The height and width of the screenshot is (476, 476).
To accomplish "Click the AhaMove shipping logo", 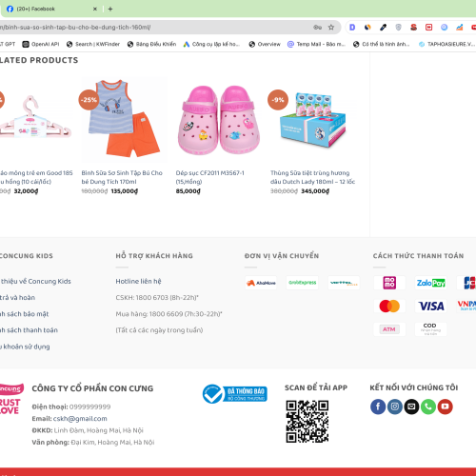I will point(261,283).
